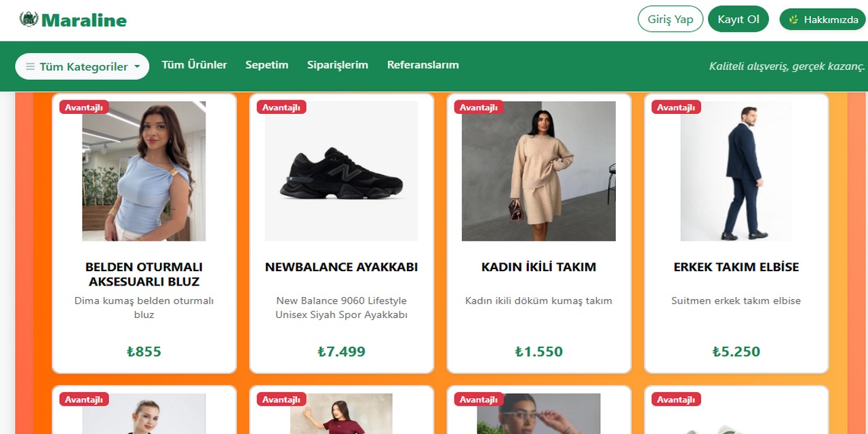Expand the Tüm Kategoriler dropdown
The width and height of the screenshot is (868, 434).
(81, 66)
